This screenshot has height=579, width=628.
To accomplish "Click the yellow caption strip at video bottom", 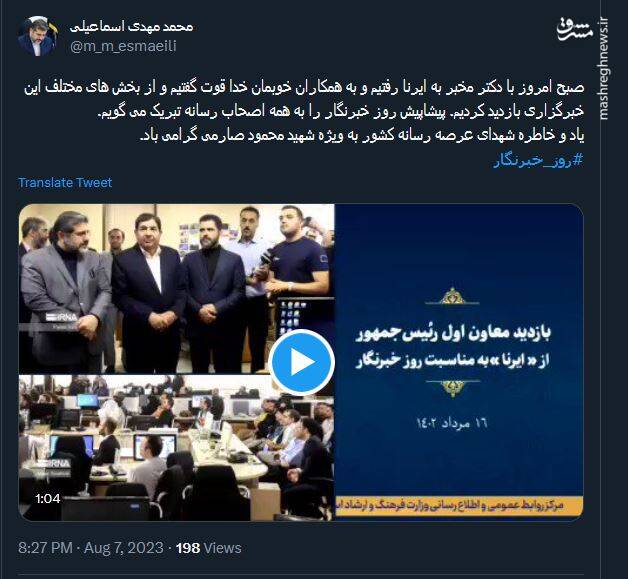I will [x=459, y=506].
